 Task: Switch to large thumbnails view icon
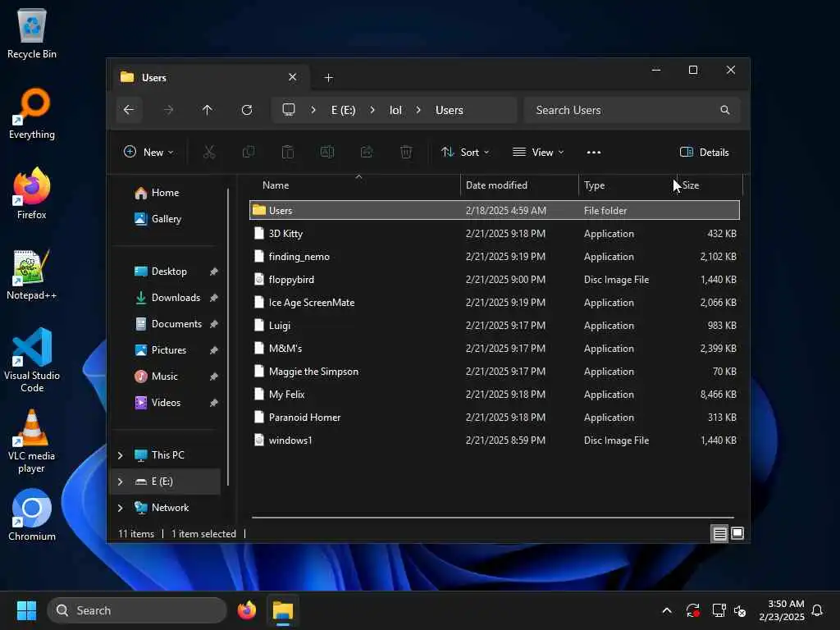click(x=737, y=533)
